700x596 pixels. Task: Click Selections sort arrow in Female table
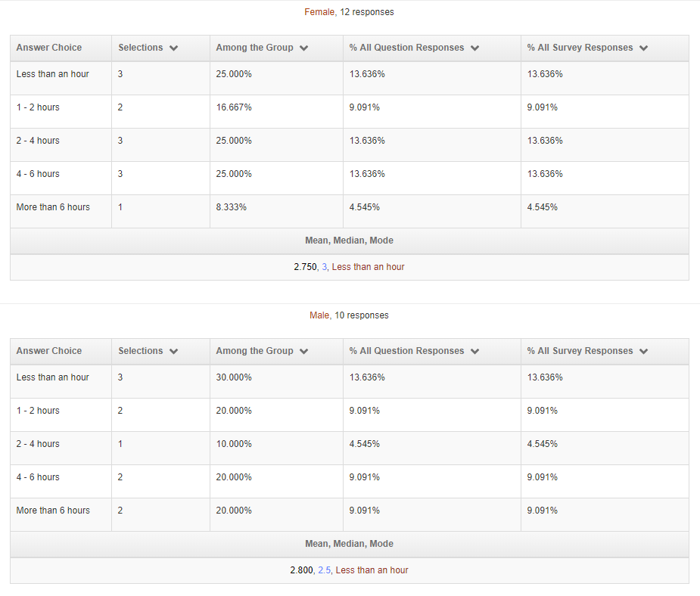(x=173, y=48)
